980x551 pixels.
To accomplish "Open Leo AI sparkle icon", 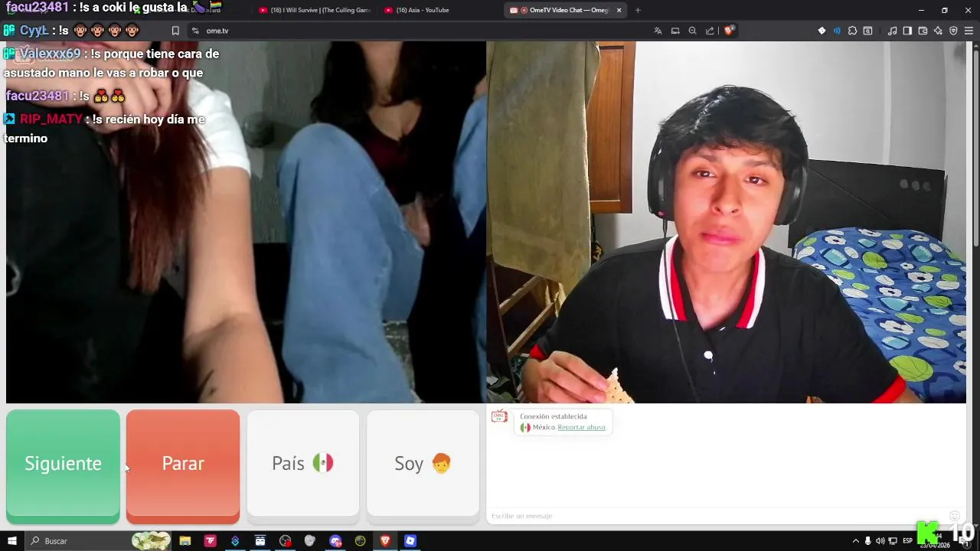I will (938, 31).
